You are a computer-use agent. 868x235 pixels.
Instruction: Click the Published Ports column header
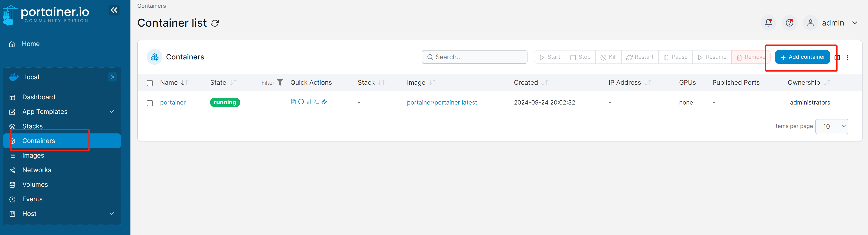tap(736, 82)
